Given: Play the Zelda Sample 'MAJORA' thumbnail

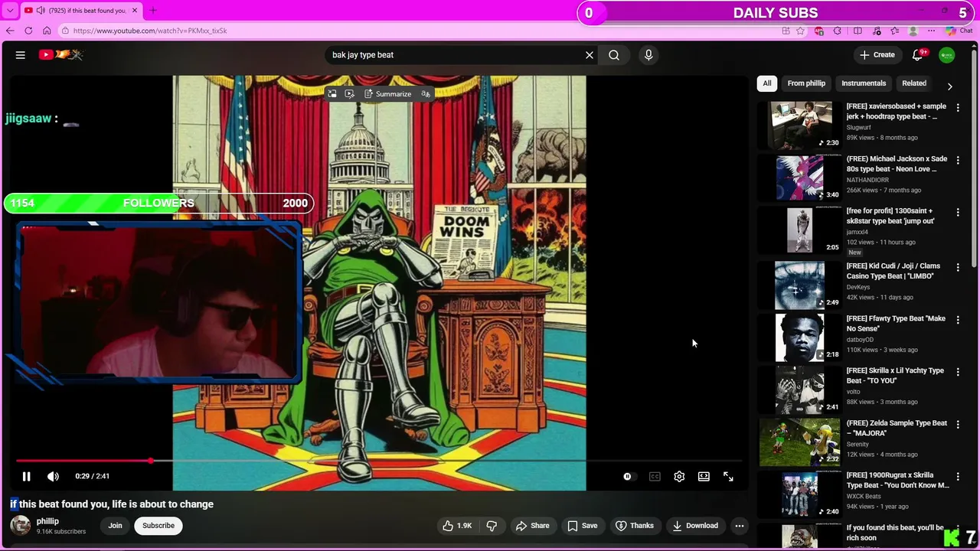Looking at the screenshot, I should point(799,442).
